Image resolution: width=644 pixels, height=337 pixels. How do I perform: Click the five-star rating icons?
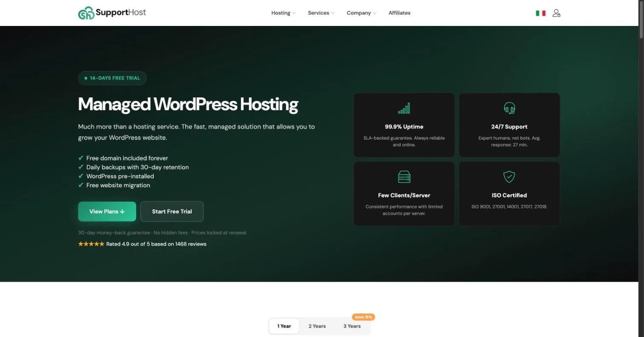tap(91, 244)
